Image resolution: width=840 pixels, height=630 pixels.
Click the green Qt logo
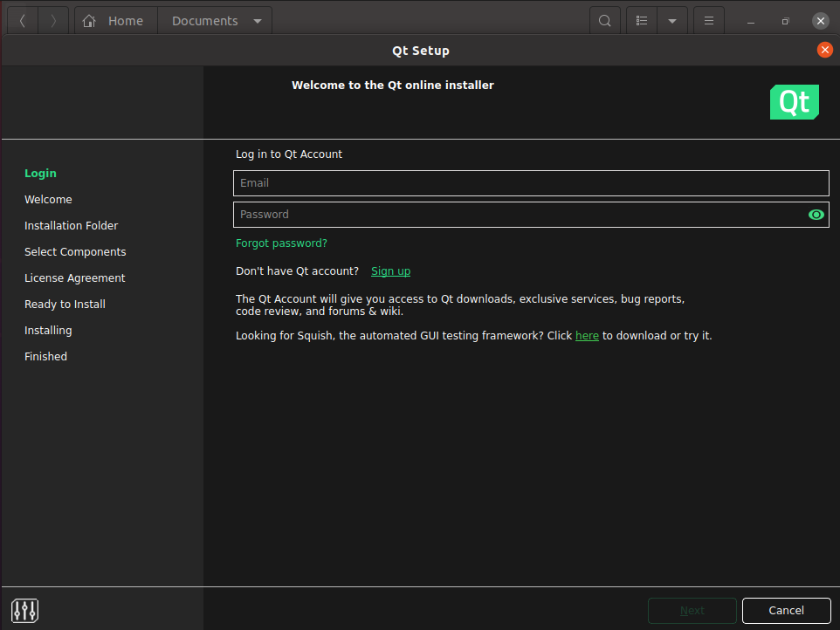tap(794, 102)
